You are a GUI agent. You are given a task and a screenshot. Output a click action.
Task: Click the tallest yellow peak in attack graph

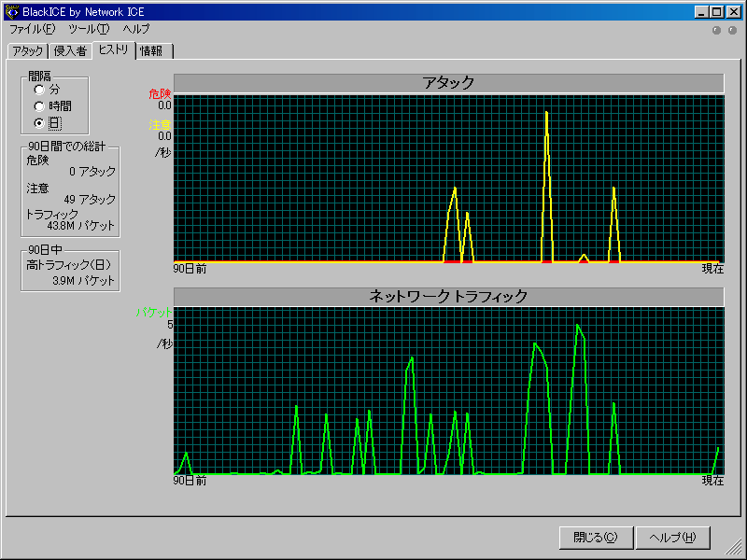[x=546, y=112]
